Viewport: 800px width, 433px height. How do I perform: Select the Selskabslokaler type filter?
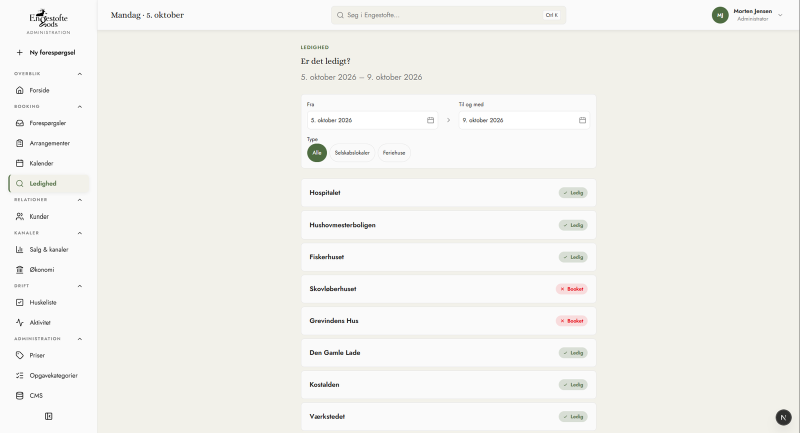352,153
